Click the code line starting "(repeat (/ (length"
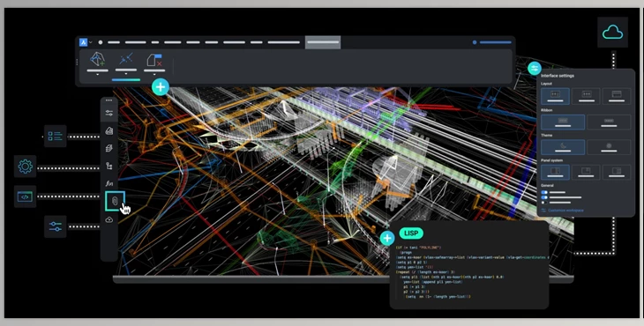Screen dimensions: 644x326 point(425,272)
